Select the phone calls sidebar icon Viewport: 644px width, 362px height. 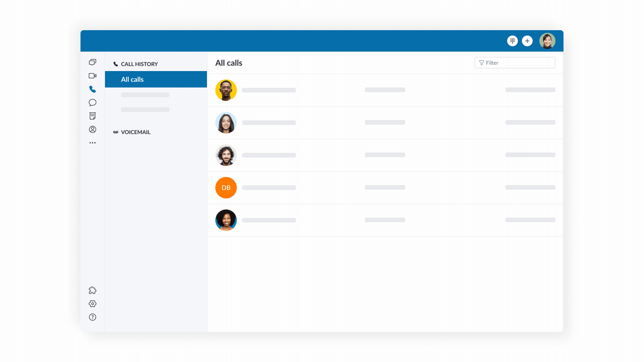(93, 89)
